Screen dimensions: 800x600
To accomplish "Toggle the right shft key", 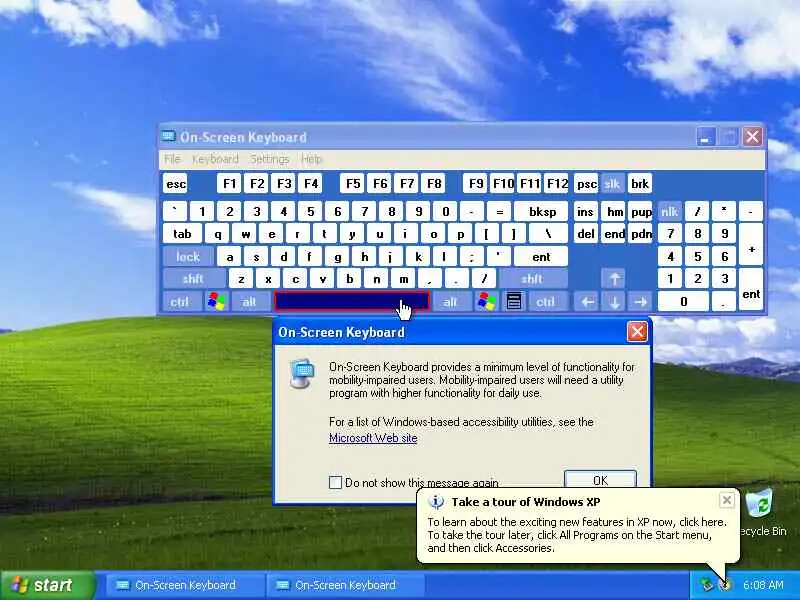I will 533,279.
